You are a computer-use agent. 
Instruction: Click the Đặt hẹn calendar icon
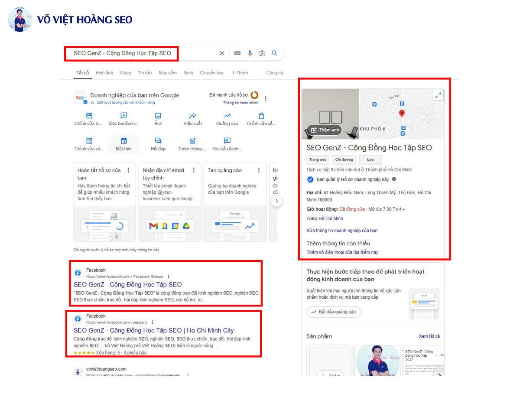[124, 141]
